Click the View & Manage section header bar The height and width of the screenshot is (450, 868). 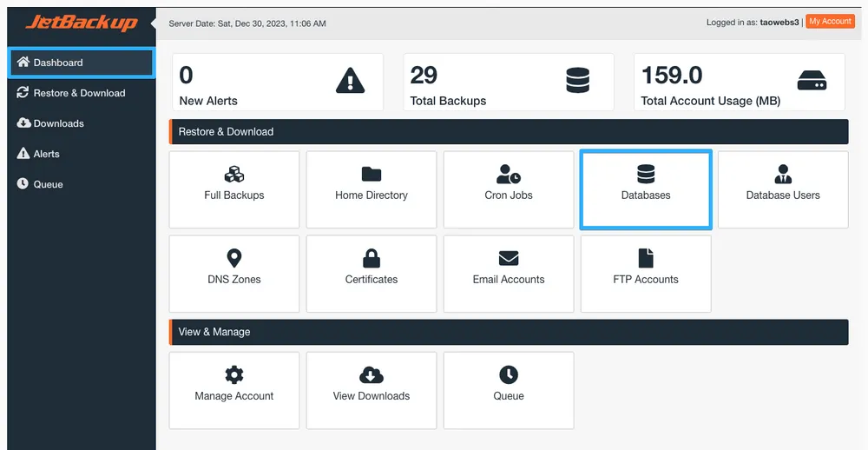(x=509, y=332)
